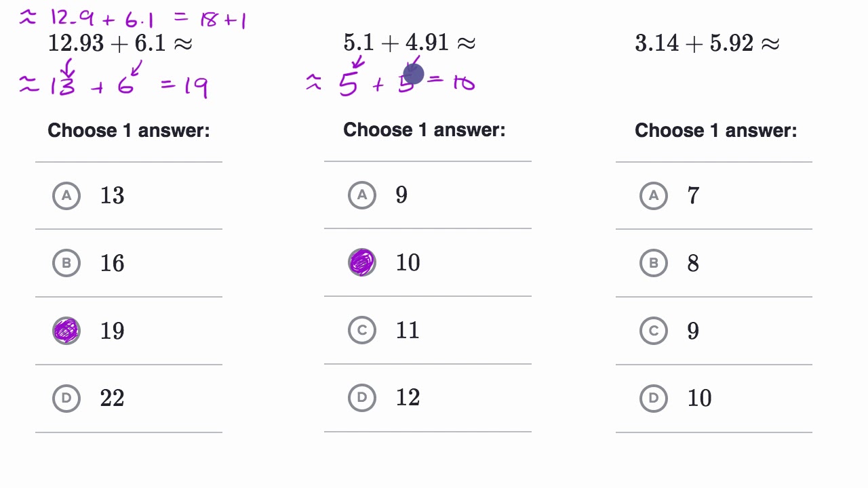Viewport: 868px width, 488px height.
Task: Select option D (10) for 3.14 + 5.92
Action: 654,398
